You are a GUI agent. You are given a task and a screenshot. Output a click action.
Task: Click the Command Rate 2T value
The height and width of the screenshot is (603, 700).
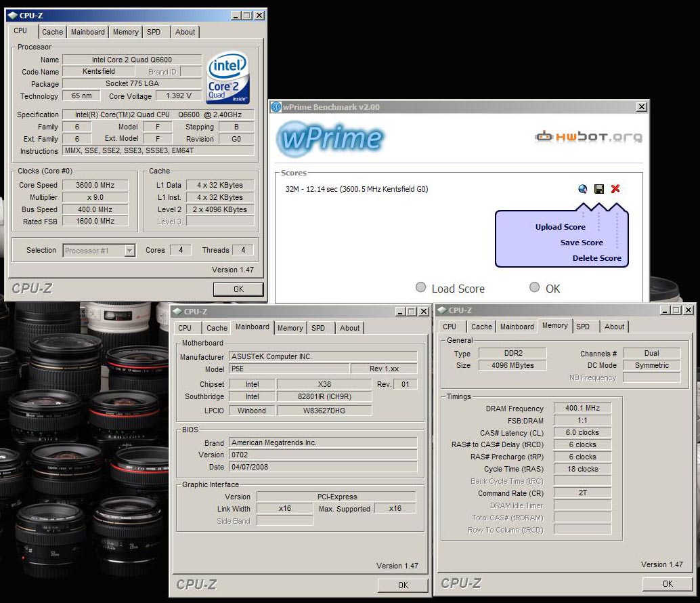pos(582,493)
